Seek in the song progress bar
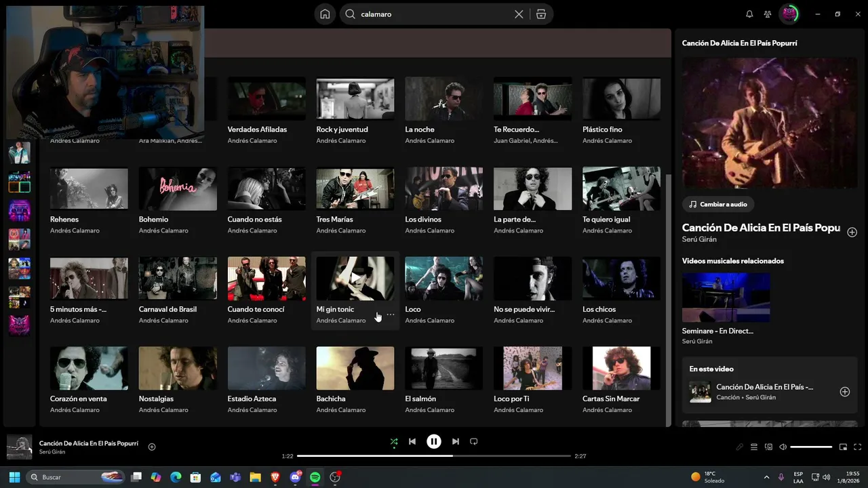Viewport: 868px width, 488px height. pyautogui.click(x=434, y=456)
